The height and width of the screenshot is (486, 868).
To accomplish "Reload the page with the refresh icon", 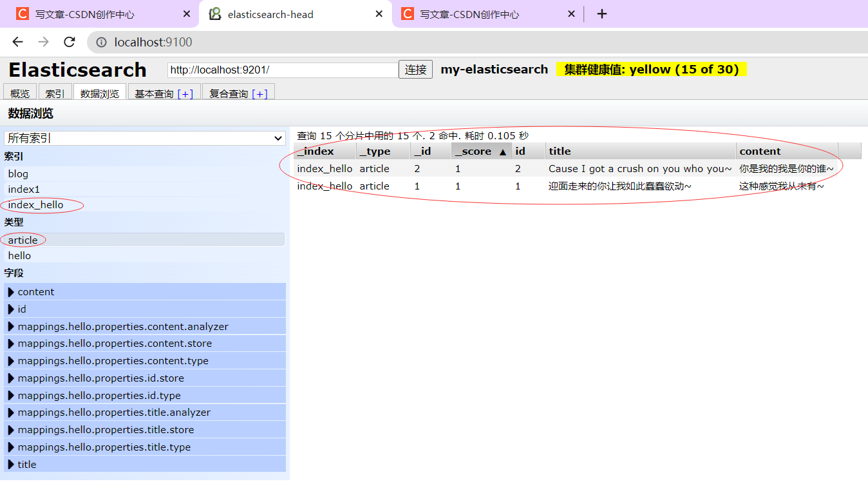I will coord(69,42).
